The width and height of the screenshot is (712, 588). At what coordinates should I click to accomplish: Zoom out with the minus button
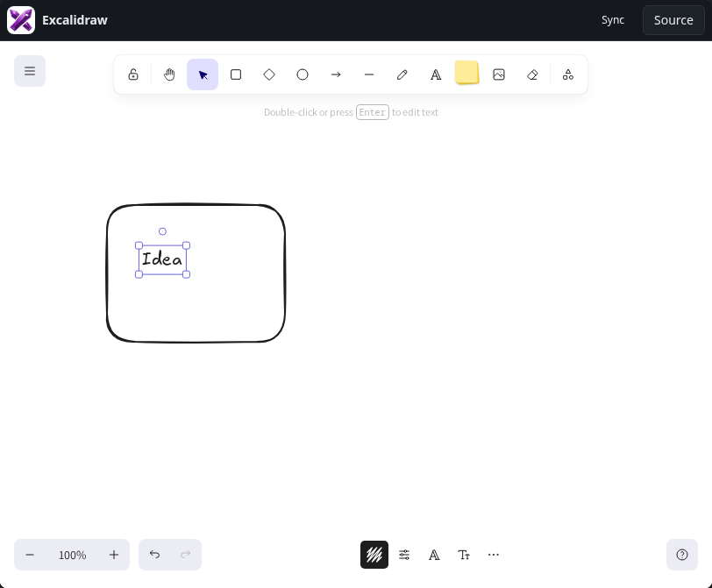click(30, 555)
